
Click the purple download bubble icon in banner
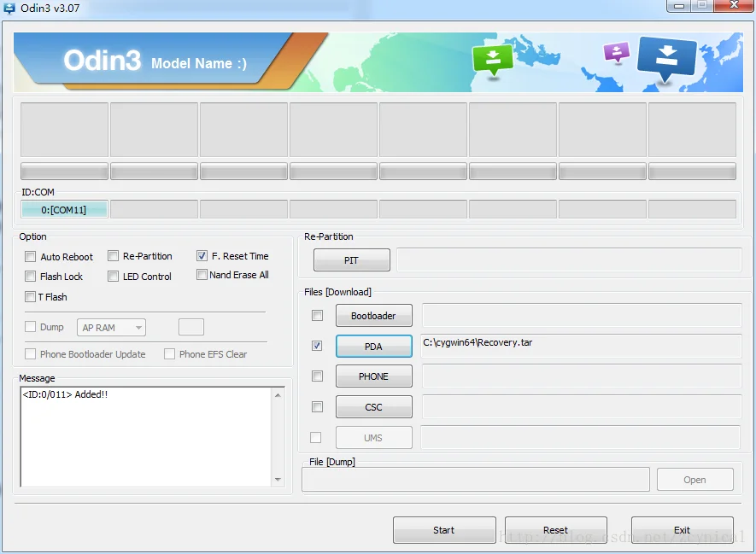pyautogui.click(x=617, y=51)
